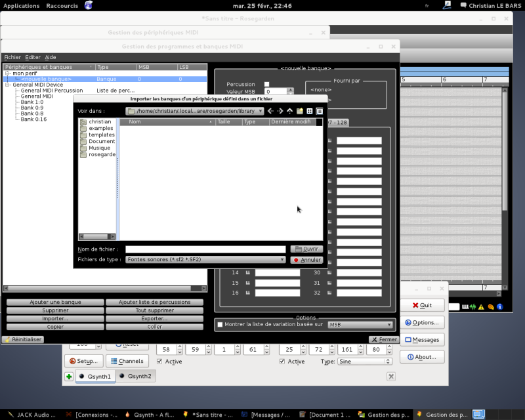The width and height of the screenshot is (525, 420).
Task: Click the Ouvrir button
Action: 306,249
